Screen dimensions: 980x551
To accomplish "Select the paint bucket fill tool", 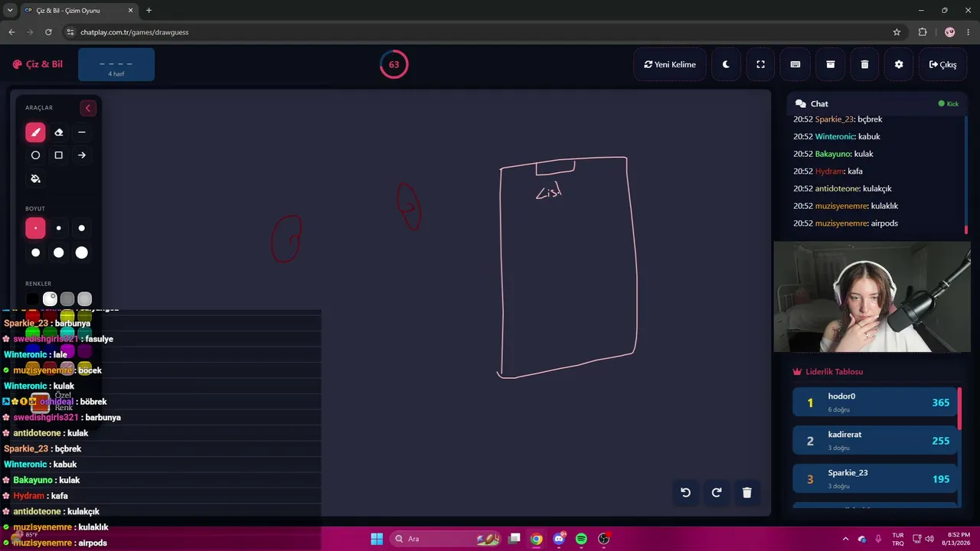I will pos(35,178).
